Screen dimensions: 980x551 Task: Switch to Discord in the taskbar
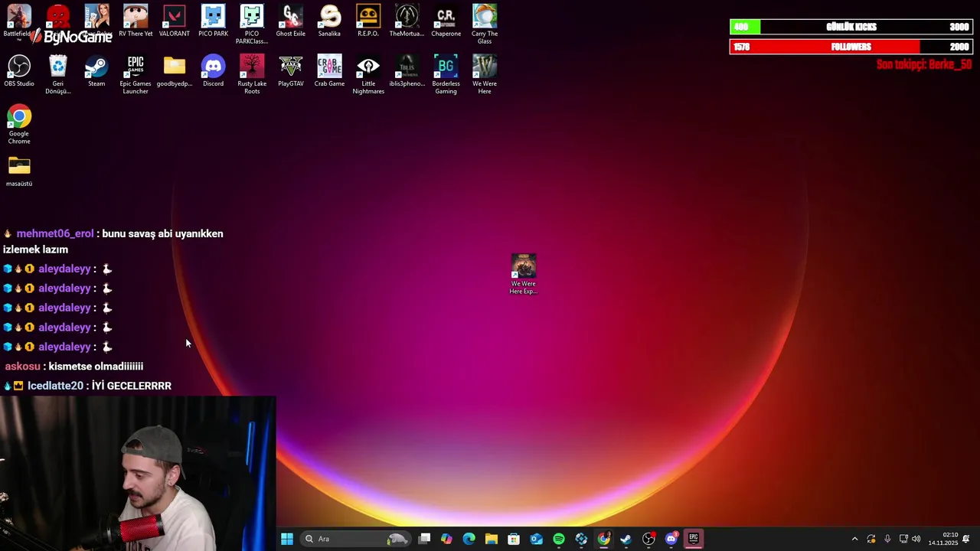click(671, 539)
